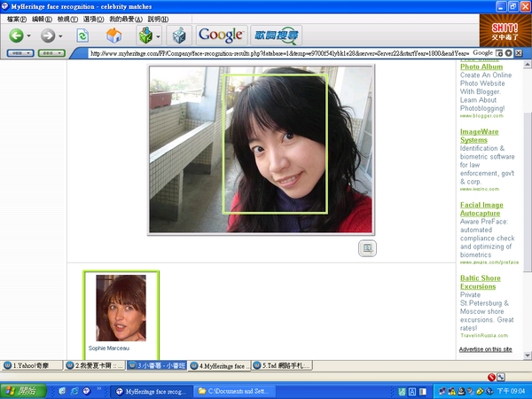Image resolution: width=532 pixels, height=399 pixels.
Task: Select the C:\Documents and Sett taskbar button
Action: (x=233, y=392)
